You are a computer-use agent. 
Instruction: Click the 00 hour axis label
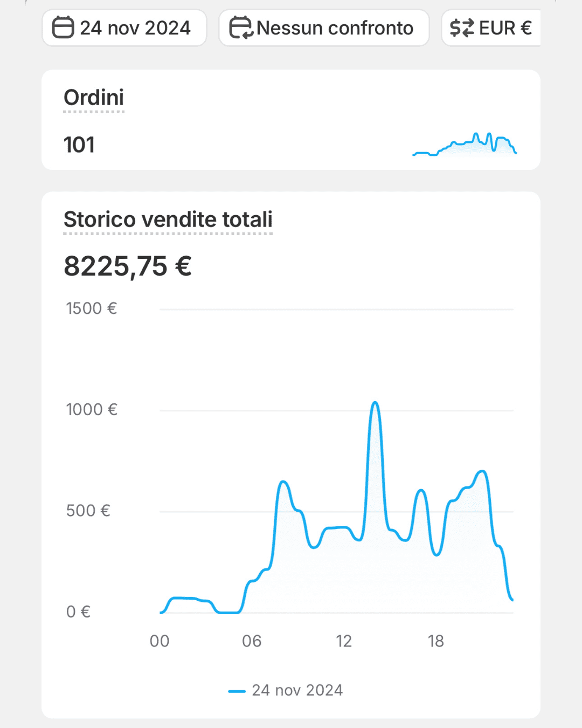click(x=160, y=641)
